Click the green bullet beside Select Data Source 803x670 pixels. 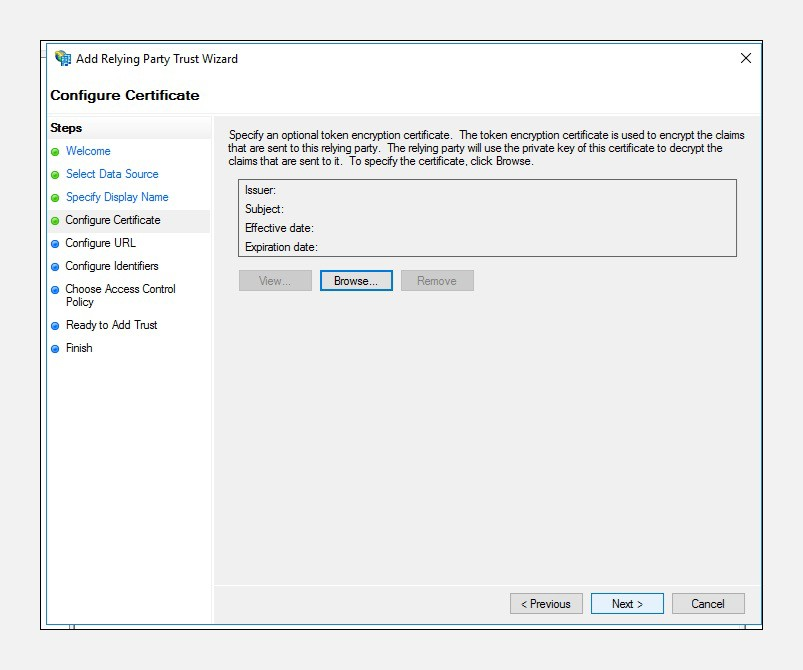(x=55, y=175)
